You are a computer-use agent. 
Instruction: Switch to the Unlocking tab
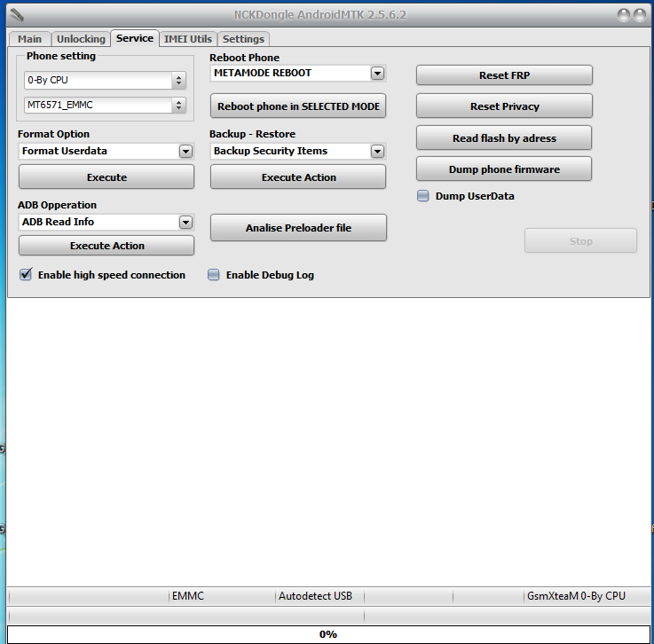pyautogui.click(x=81, y=39)
